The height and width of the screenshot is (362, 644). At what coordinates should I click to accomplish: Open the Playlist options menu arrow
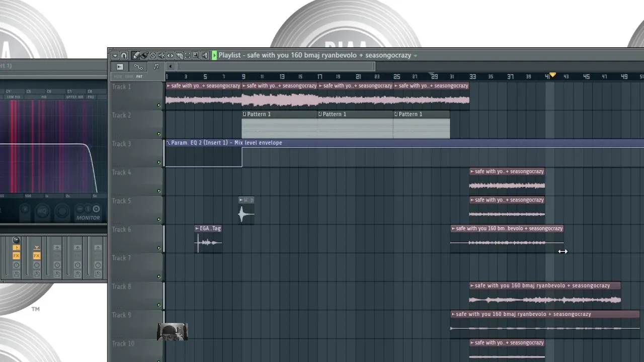[115, 55]
